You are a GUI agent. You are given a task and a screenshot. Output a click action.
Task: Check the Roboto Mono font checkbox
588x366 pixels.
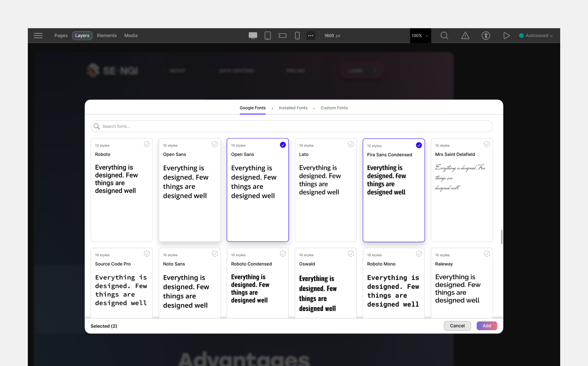pos(419,254)
